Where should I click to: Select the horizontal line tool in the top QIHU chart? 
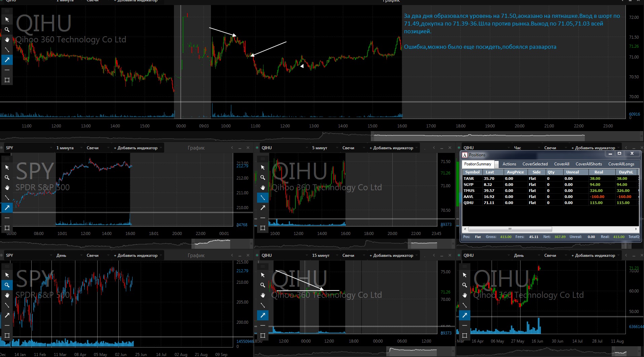(x=7, y=70)
